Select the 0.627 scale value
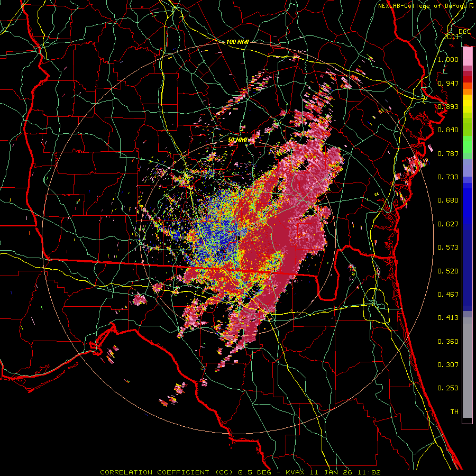 (448, 224)
